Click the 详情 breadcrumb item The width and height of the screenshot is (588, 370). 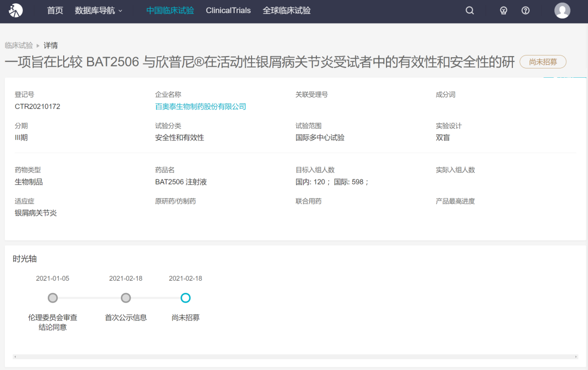(x=51, y=45)
